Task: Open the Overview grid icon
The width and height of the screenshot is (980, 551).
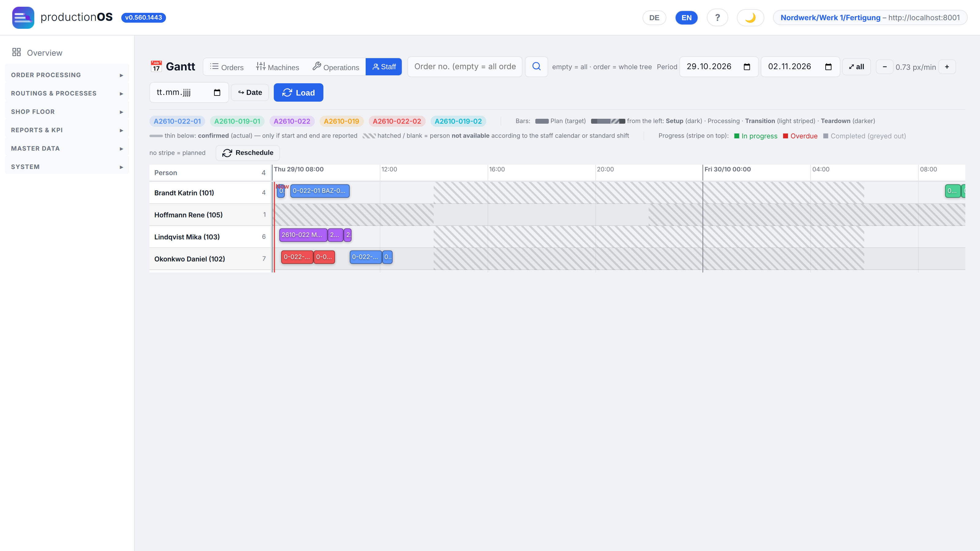Action: [16, 52]
